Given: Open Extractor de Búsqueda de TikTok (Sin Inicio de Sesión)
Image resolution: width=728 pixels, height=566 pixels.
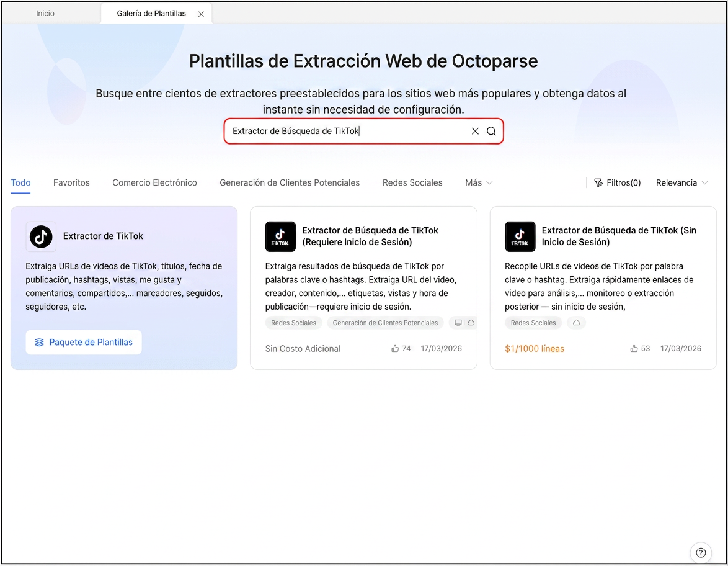Looking at the screenshot, I should 619,236.
